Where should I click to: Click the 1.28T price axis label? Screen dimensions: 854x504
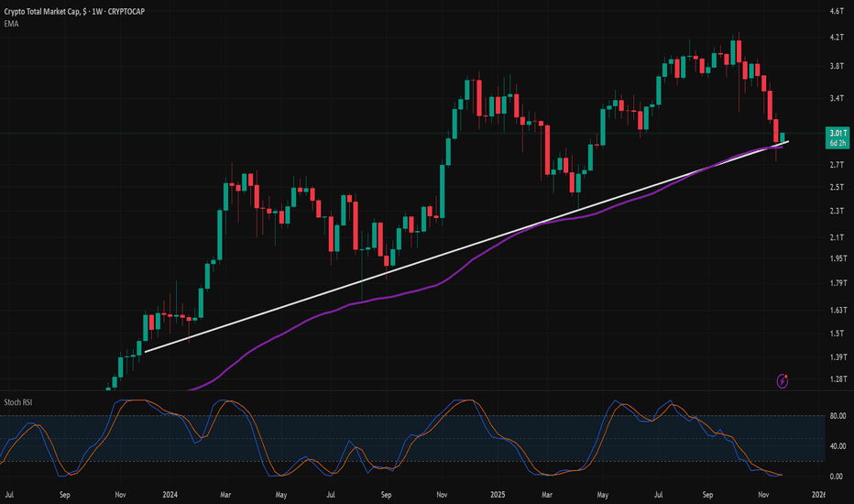point(836,378)
